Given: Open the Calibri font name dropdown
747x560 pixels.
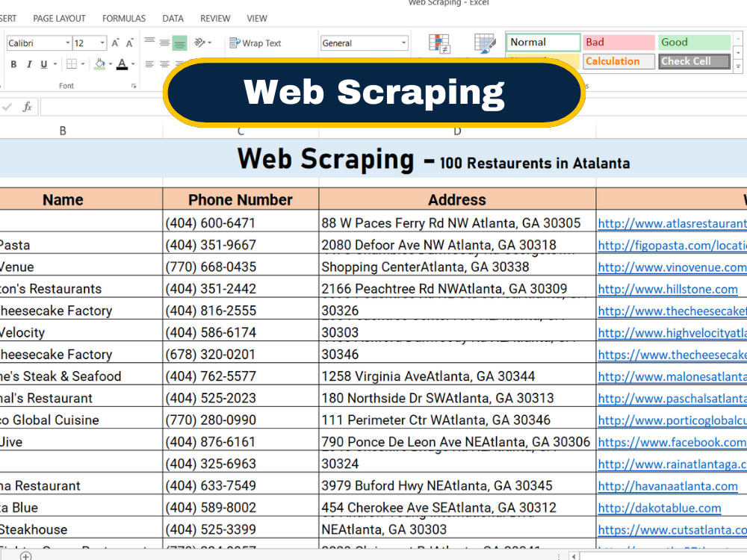Looking at the screenshot, I should (x=68, y=43).
